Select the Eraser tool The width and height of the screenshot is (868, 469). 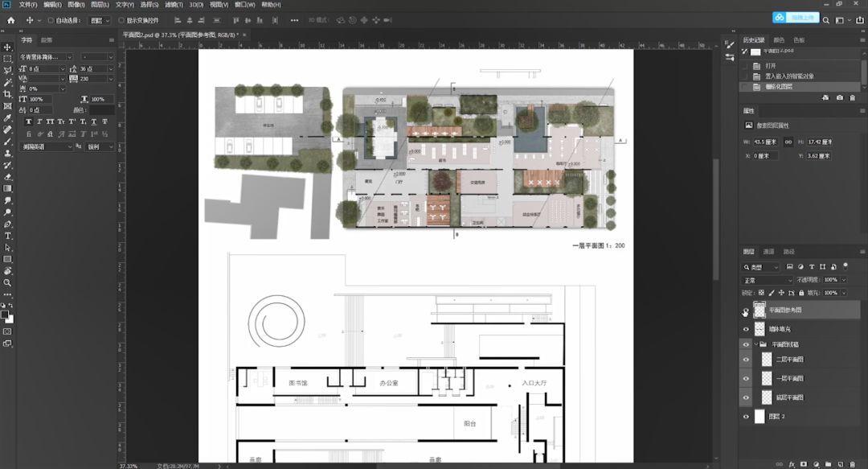(8, 177)
